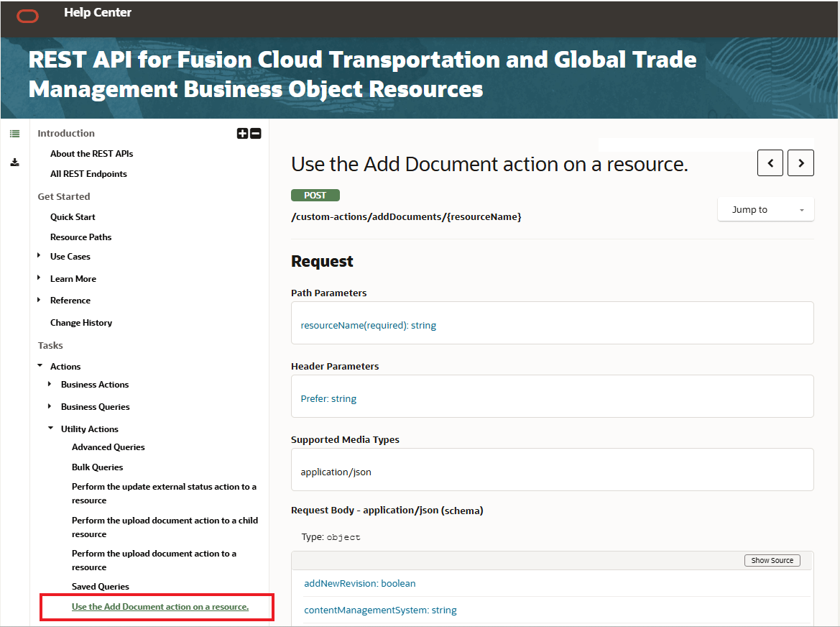This screenshot has width=840, height=627.
Task: Open All REST Endpoints topic
Action: pos(88,174)
